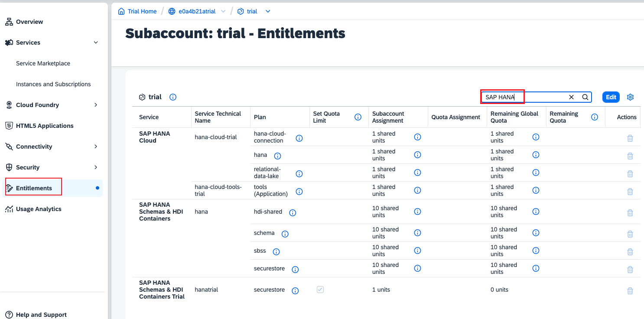Click the search magnifier icon
This screenshot has height=319, width=644.
585,97
